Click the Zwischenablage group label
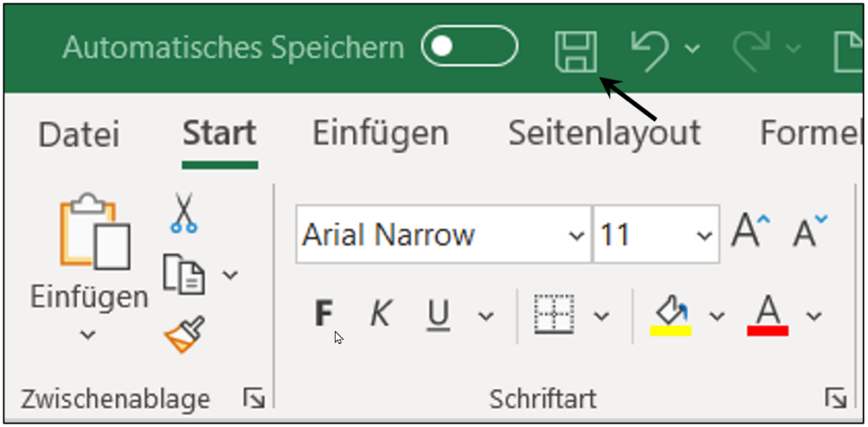This screenshot has width=868, height=427. 115,399
